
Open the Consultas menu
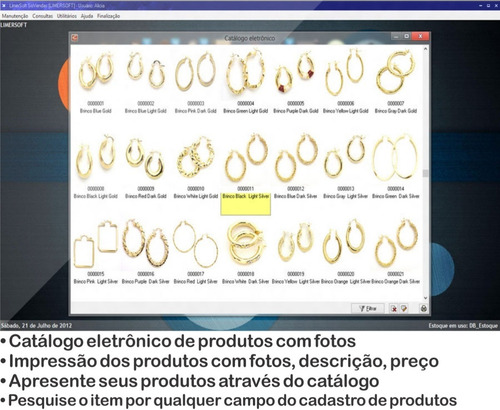pos(43,16)
